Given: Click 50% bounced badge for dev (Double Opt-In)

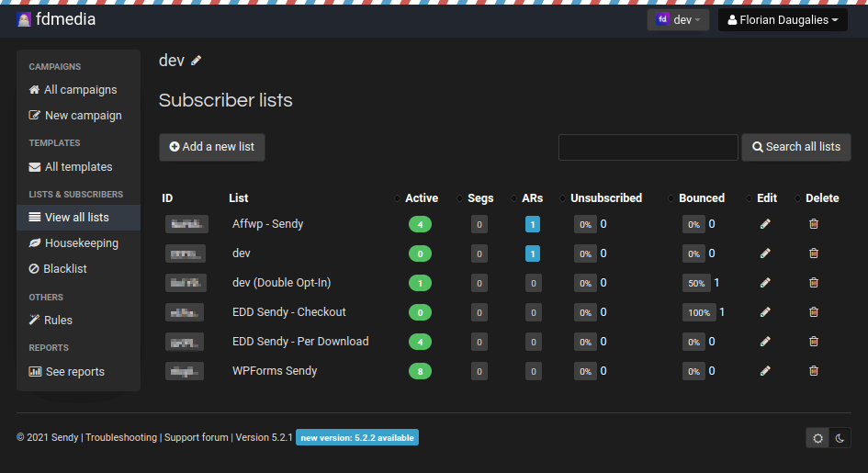Looking at the screenshot, I should pos(696,283).
